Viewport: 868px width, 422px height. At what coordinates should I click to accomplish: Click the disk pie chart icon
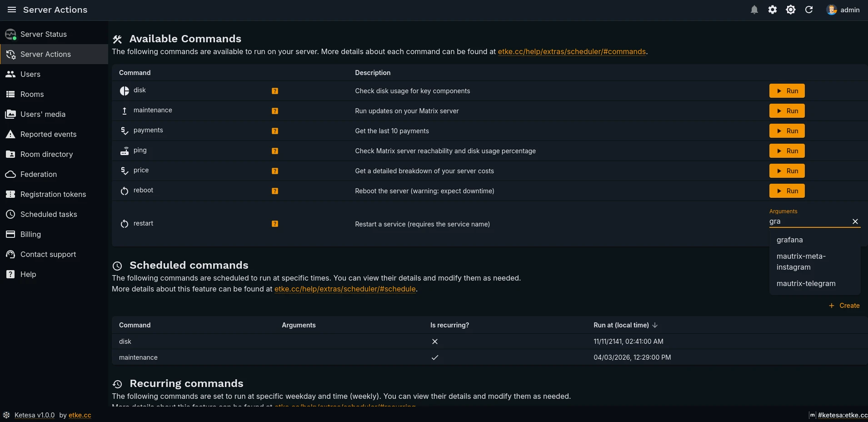pos(125,91)
